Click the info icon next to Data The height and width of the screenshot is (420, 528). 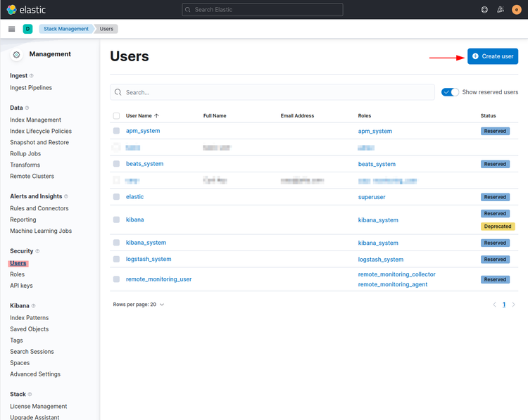27,108
